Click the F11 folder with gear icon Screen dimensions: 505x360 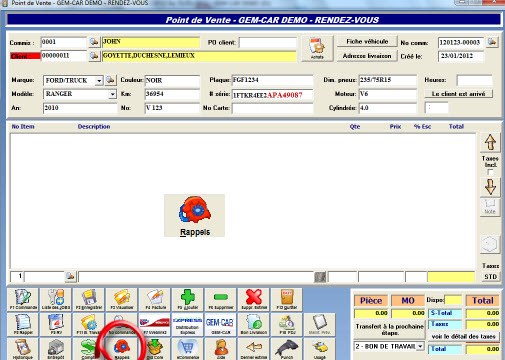[89, 324]
